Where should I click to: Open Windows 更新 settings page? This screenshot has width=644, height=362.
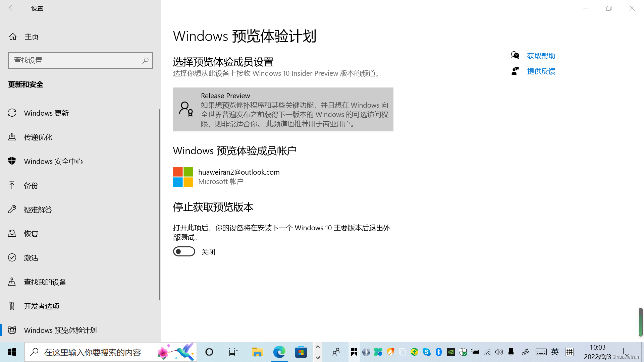(46, 113)
